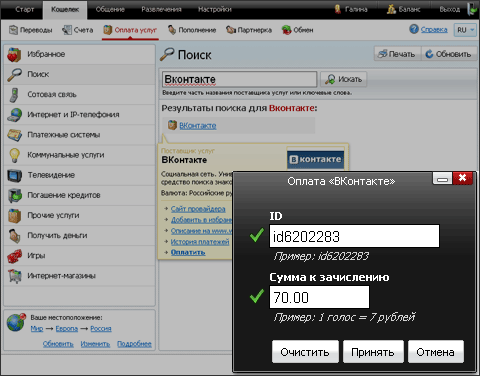
Task: Click the Печать button
Action: click(397, 54)
